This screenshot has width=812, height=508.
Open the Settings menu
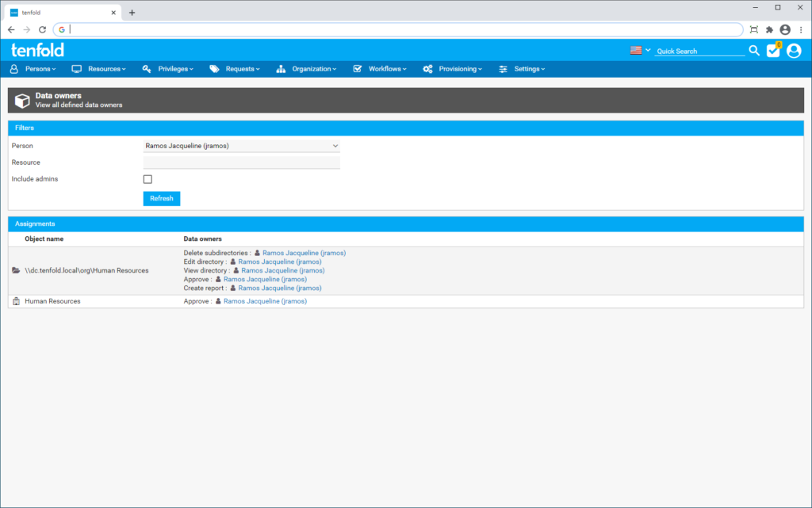[526, 69]
